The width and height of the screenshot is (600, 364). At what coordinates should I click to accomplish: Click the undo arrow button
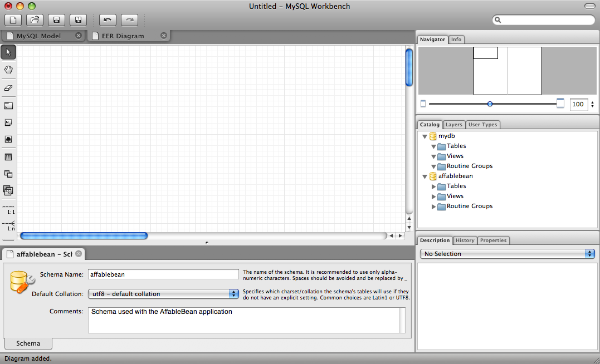pos(108,20)
